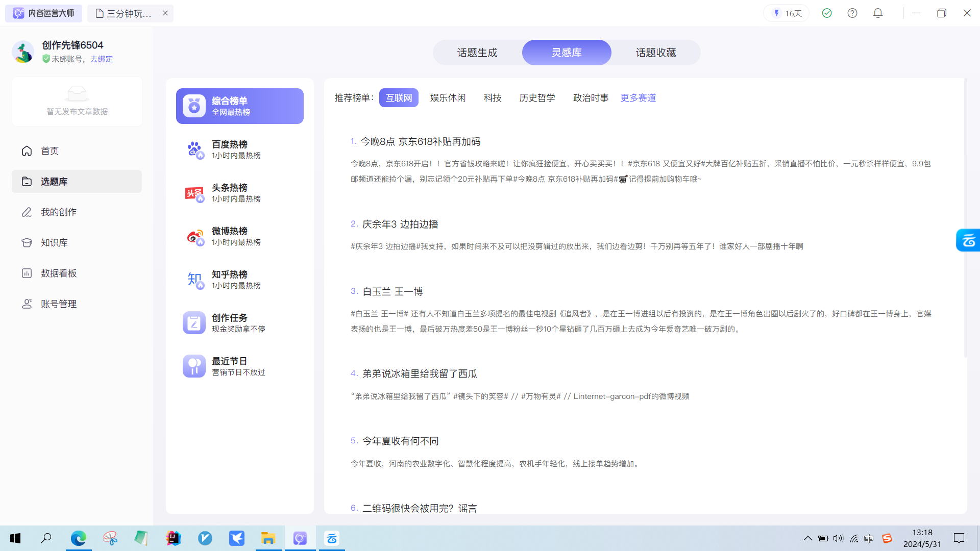
Task: Expand 更多赛道 for more categories
Action: coord(638,98)
